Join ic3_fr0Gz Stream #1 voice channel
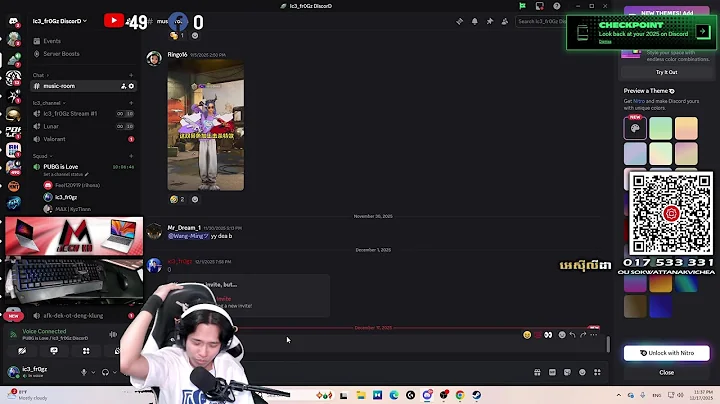Viewport: 720px width, 404px height. click(x=70, y=113)
